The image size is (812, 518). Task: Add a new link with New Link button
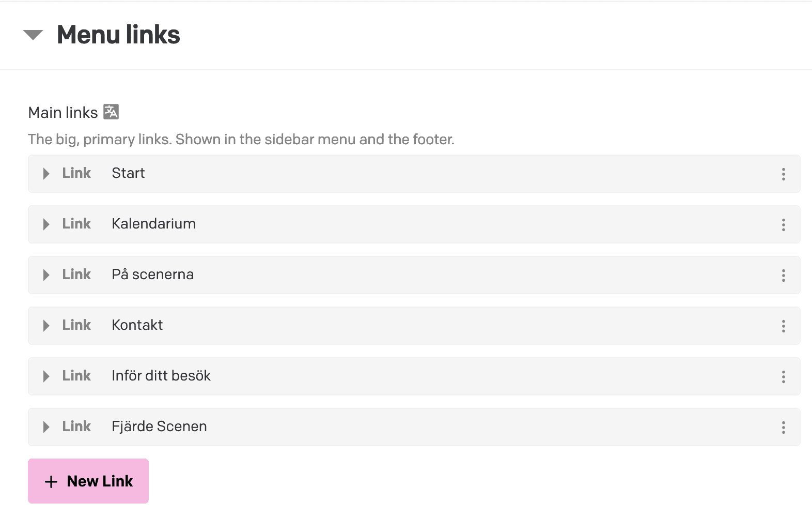(88, 481)
